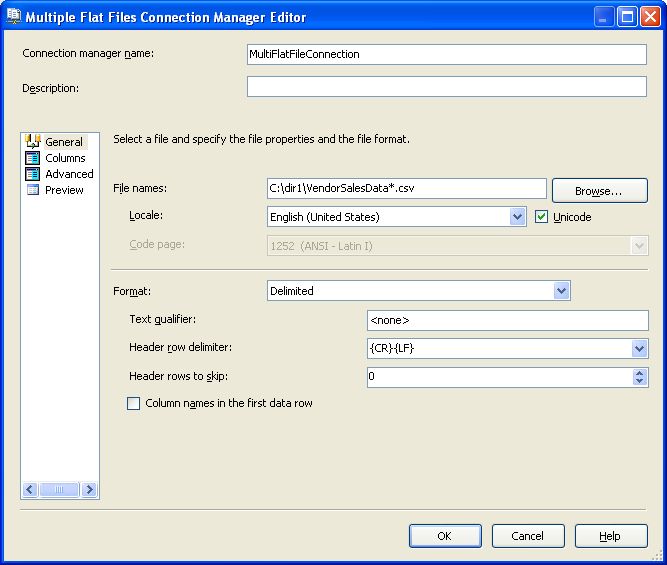
Task: Click the Advanced page icon in sidebar
Action: point(32,174)
